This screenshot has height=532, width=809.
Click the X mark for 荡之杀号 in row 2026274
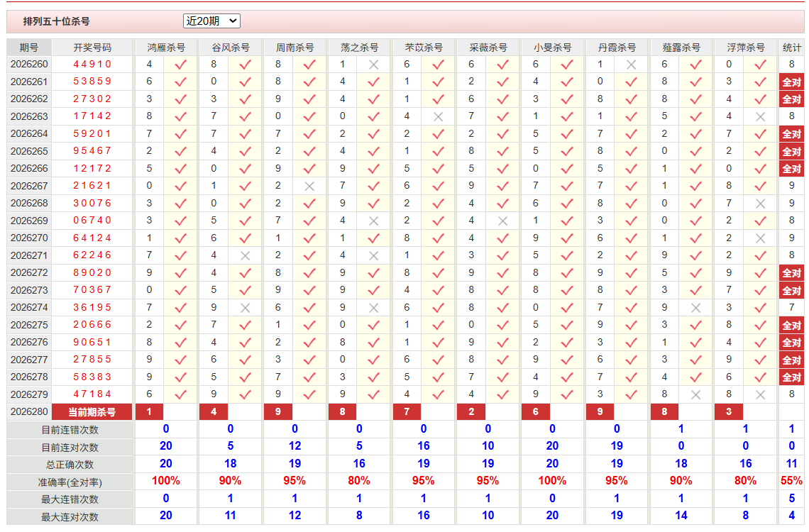[x=373, y=309]
